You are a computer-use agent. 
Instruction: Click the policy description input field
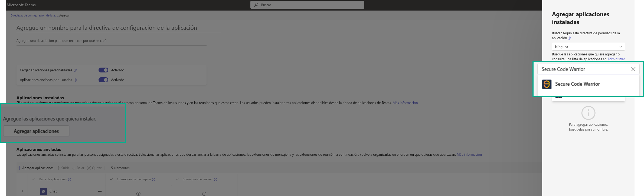click(111, 41)
